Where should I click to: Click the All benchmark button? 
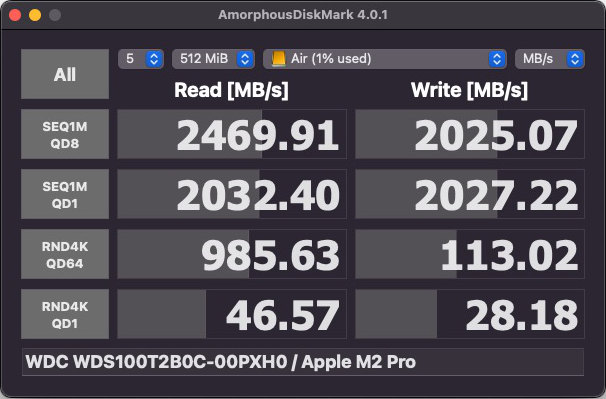click(65, 74)
